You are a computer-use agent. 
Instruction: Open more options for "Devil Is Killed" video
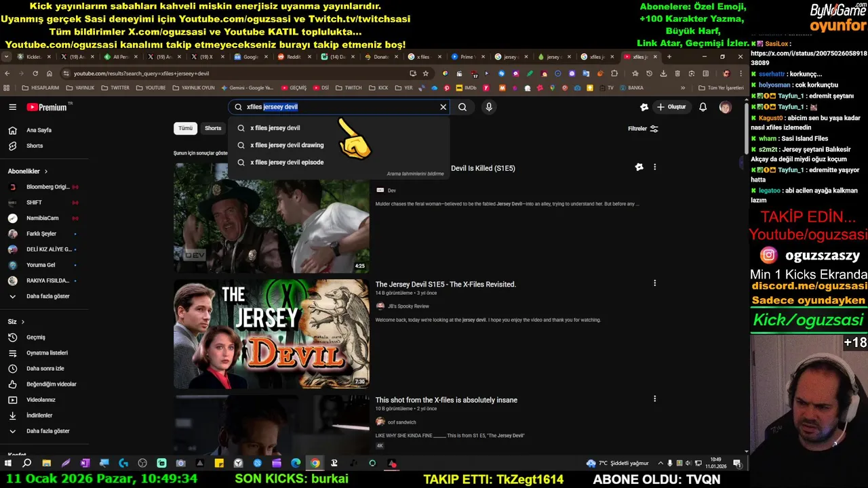click(654, 167)
